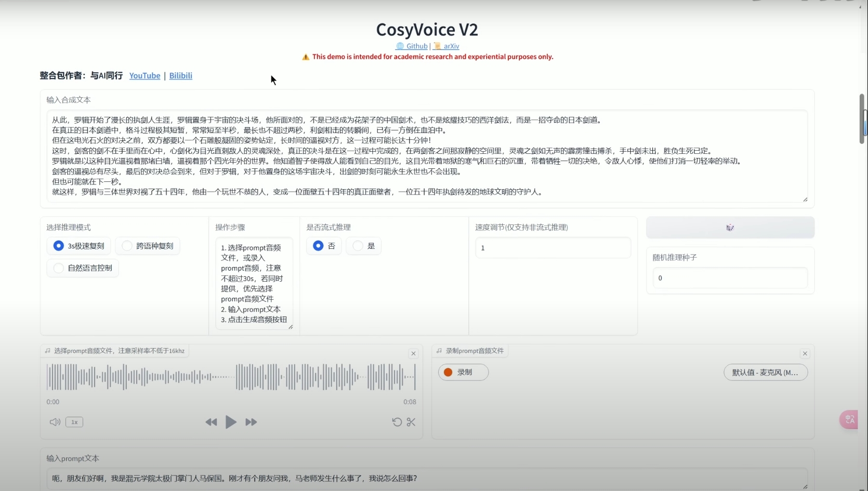This screenshot has height=491, width=868.
Task: Rewind the prompt audio playback
Action: point(211,422)
